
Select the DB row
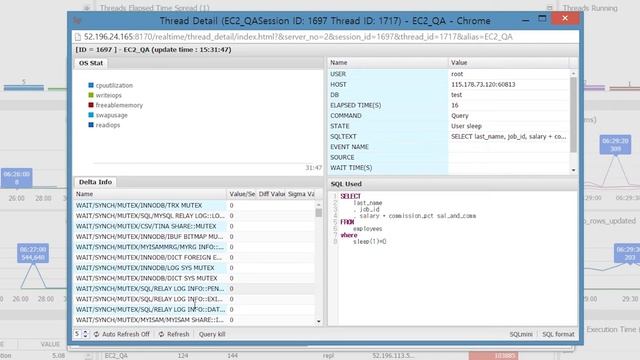tap(449, 95)
